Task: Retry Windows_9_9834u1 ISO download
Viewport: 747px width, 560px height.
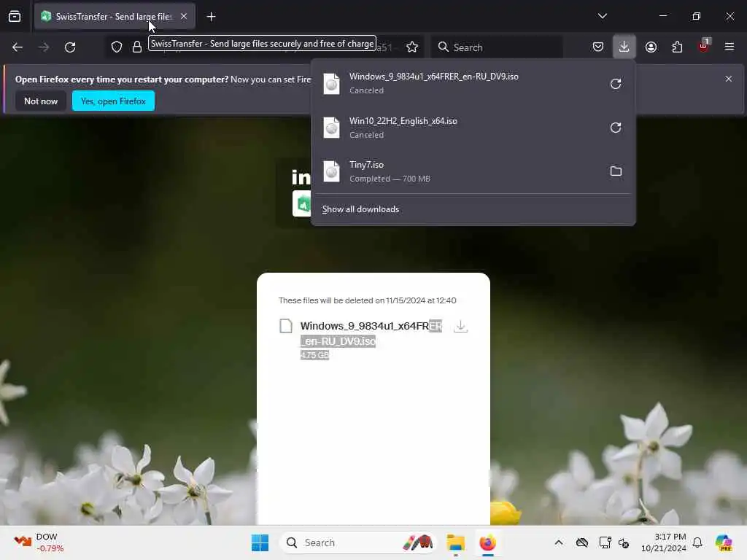Action: tap(616, 84)
